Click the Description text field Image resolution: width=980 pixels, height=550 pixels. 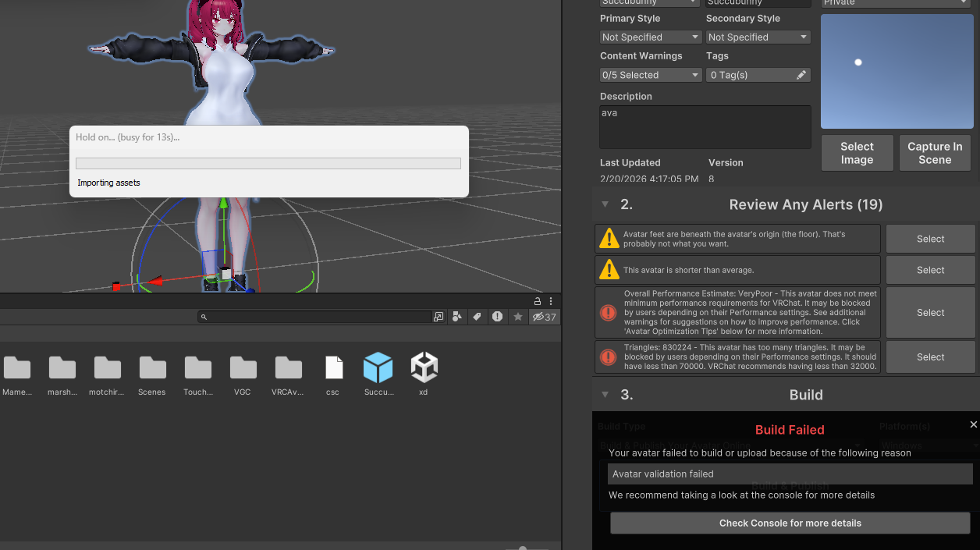(705, 127)
